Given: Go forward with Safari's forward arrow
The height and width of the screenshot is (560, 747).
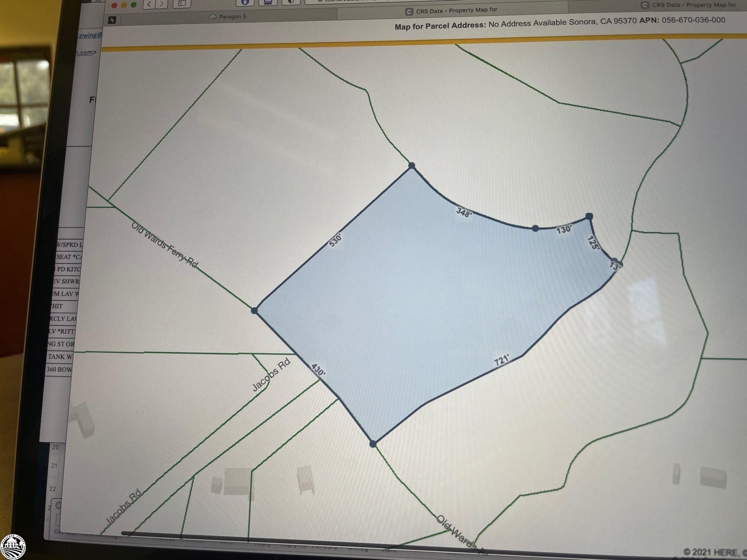Looking at the screenshot, I should [162, 4].
